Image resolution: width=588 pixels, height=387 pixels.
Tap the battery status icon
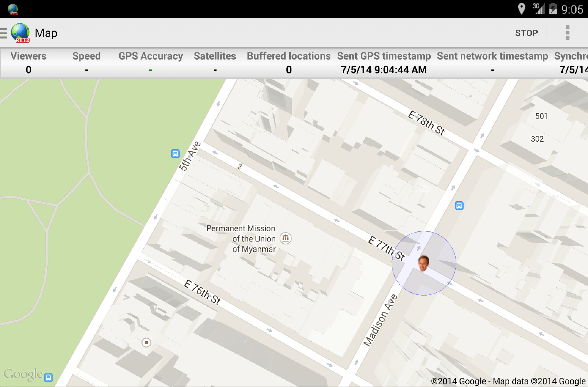click(x=553, y=9)
